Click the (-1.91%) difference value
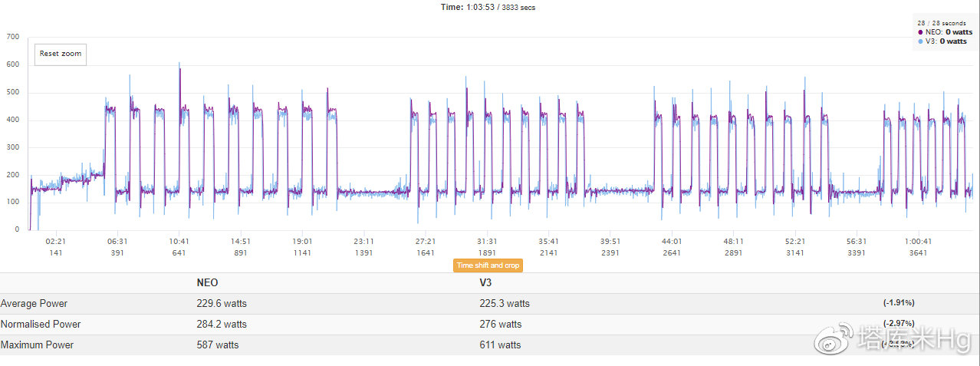This screenshot has width=980, height=366. (898, 304)
